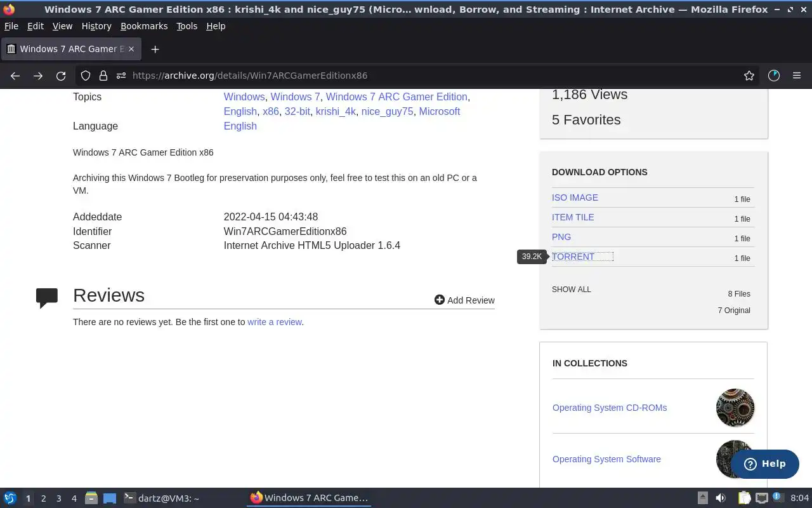Click the show desktop taskbar icon

[x=110, y=498]
